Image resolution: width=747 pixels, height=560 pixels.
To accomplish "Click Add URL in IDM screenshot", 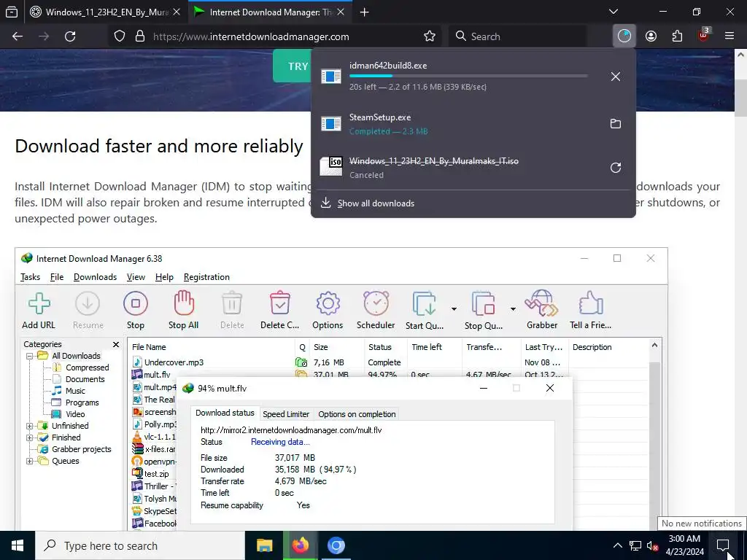I will coord(39,310).
